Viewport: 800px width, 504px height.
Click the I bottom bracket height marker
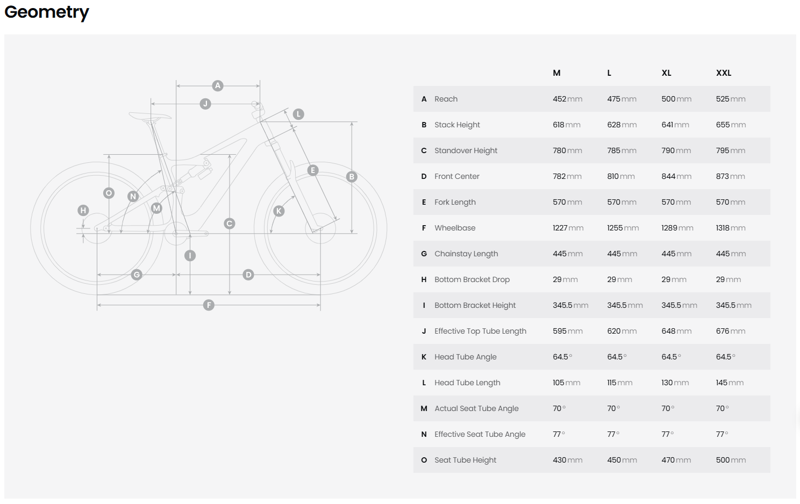point(190,256)
